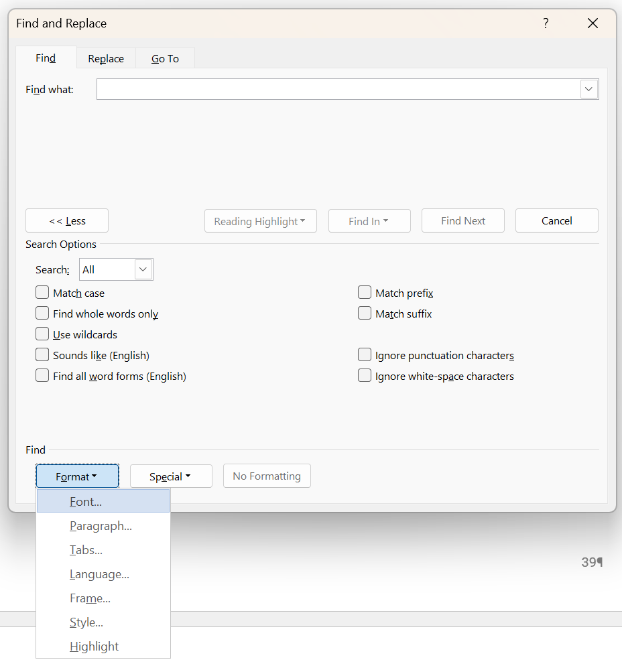The height and width of the screenshot is (672, 622).
Task: Tick Find whole words only
Action: (42, 314)
